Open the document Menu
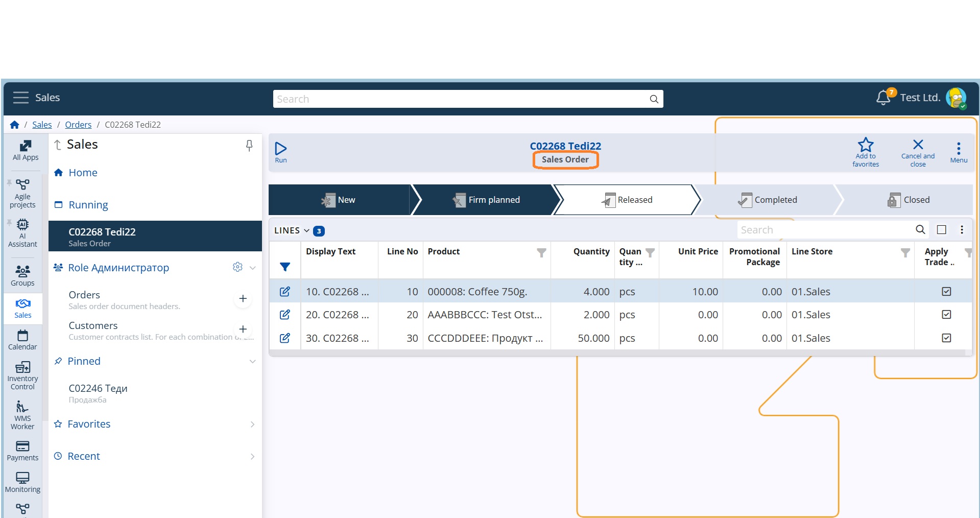980x518 pixels. click(959, 152)
